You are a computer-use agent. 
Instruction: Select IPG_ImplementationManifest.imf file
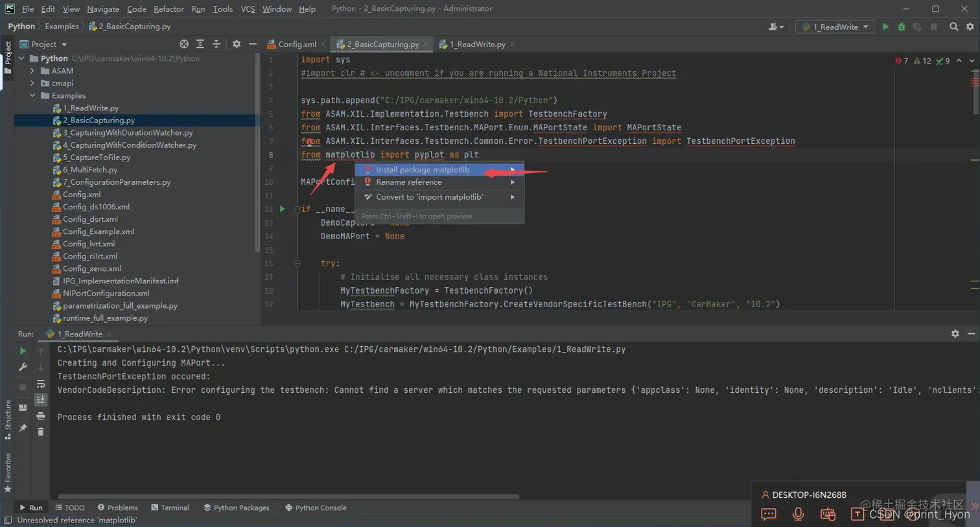[x=121, y=281]
